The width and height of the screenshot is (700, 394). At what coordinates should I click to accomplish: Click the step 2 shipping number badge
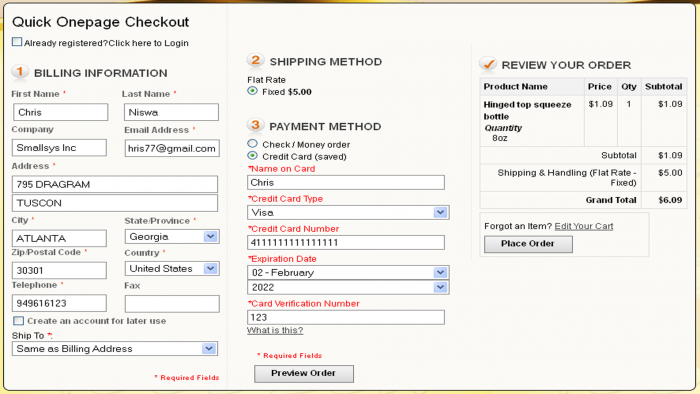point(255,60)
